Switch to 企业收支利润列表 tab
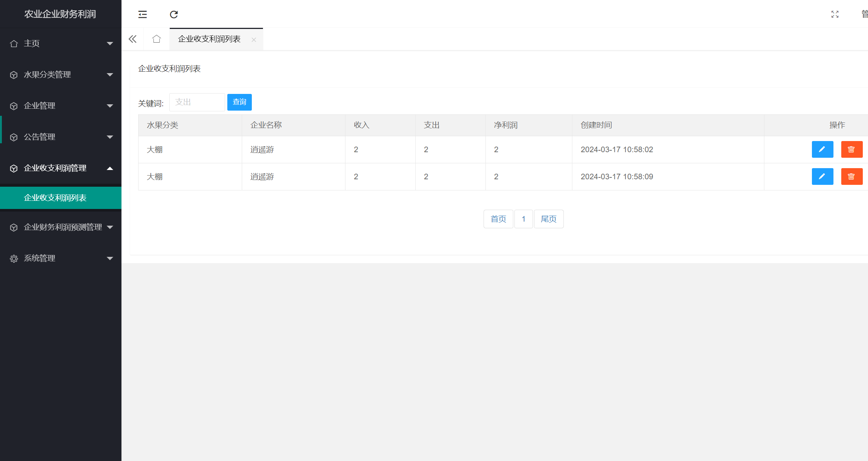Screen dimensions: 868x461 pyautogui.click(x=209, y=39)
